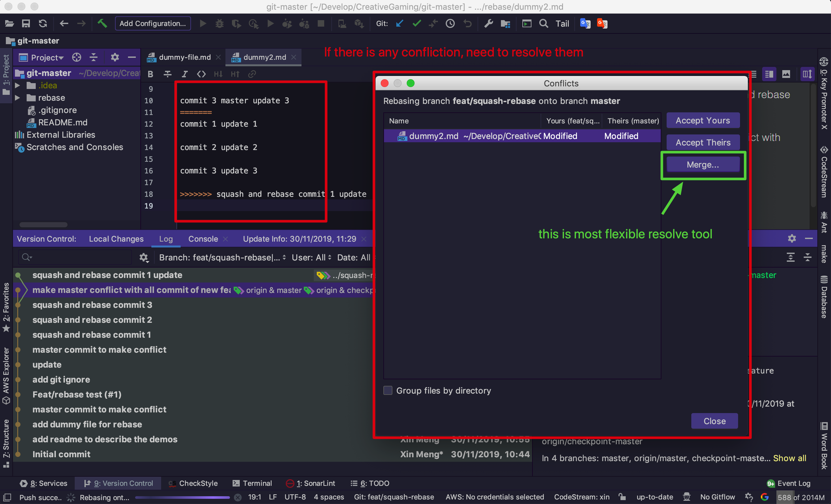Viewport: 831px width, 504px height.
Task: Click the search everywhere magnifier icon
Action: click(543, 23)
